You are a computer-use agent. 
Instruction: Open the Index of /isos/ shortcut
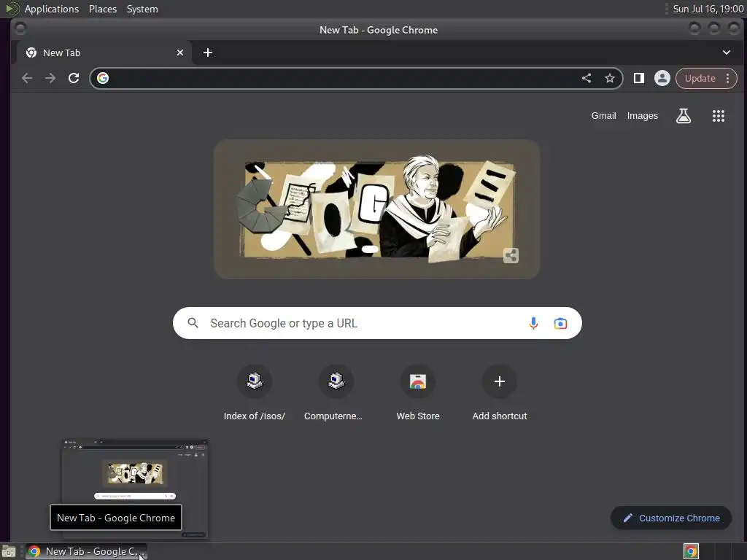click(255, 393)
